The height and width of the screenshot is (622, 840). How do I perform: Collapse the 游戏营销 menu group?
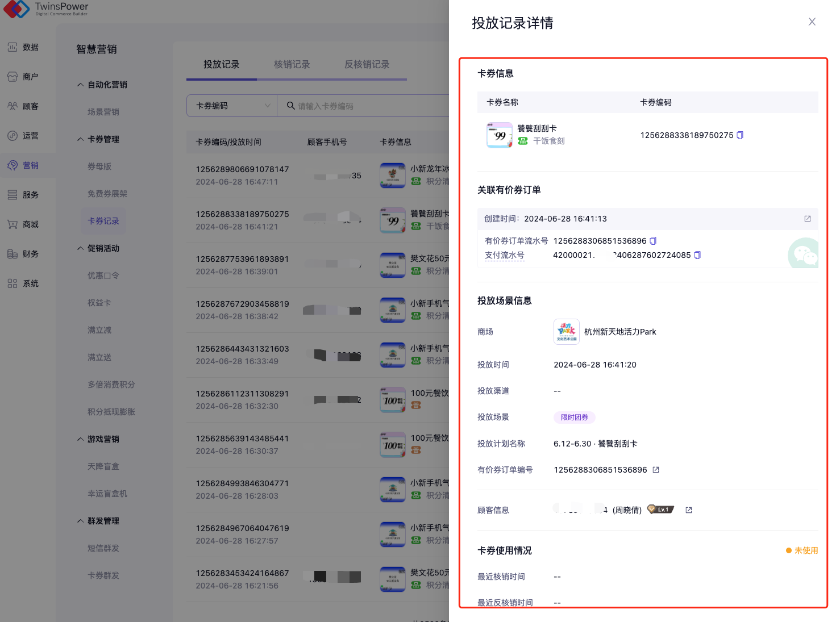point(81,439)
